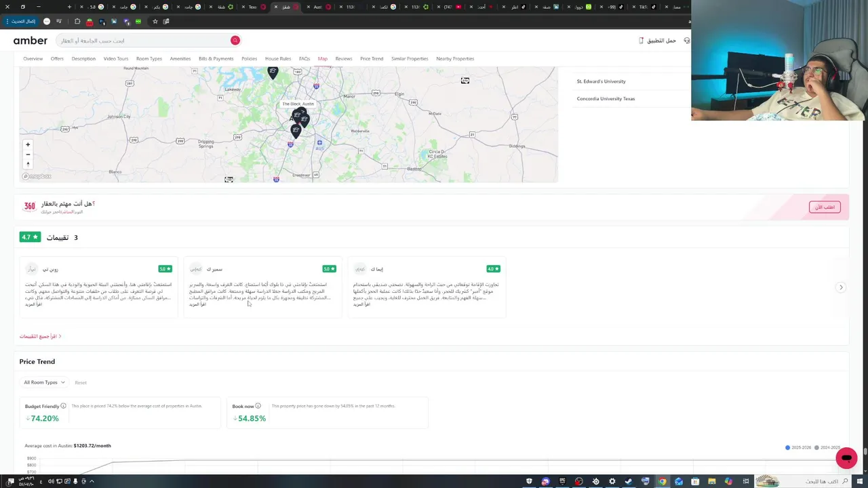The image size is (868, 488).
Task: Open File Explorer from the taskbar
Action: click(711, 481)
